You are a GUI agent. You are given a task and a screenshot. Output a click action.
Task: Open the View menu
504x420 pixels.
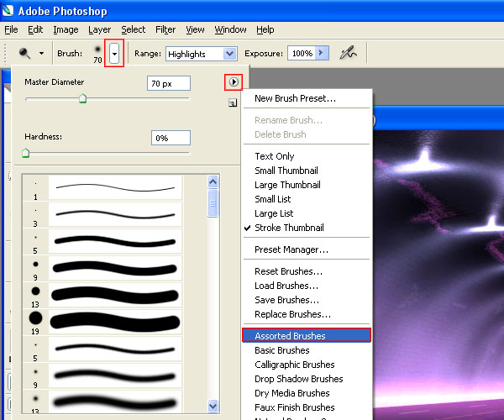point(195,29)
